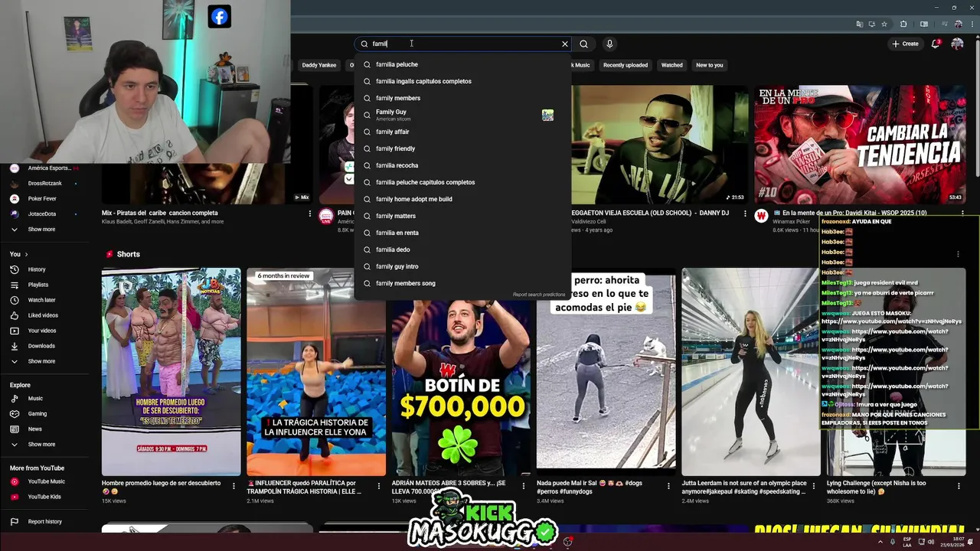Open the DrossRotzank subscription channel

[46, 183]
